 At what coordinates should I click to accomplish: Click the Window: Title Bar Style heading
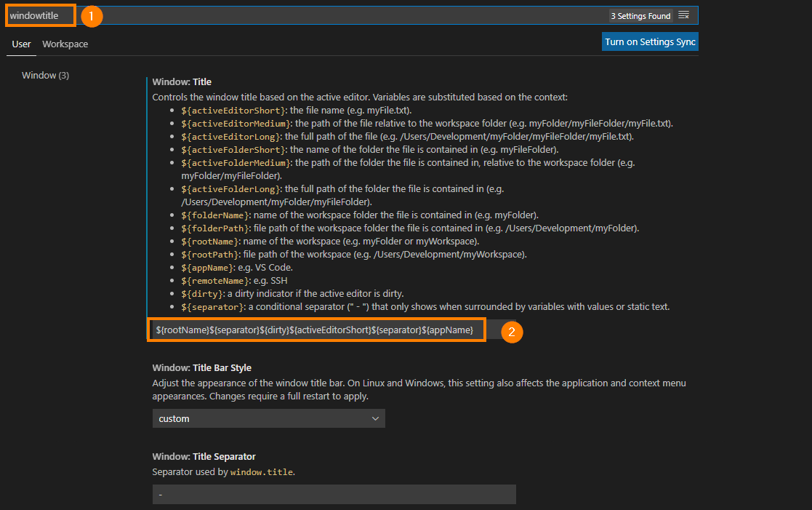[x=202, y=367]
